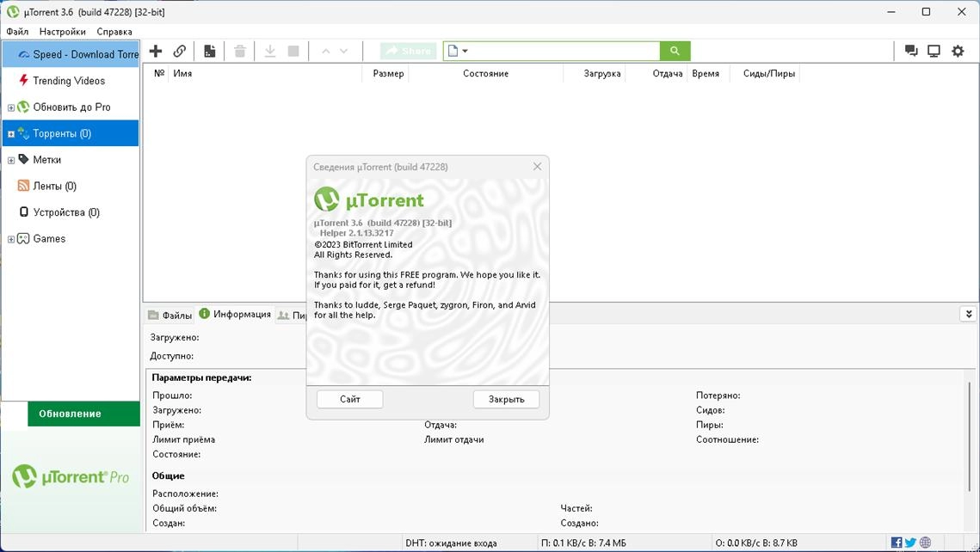The width and height of the screenshot is (980, 552).
Task: Click the µTorrent logo in about dialog
Action: pos(369,199)
